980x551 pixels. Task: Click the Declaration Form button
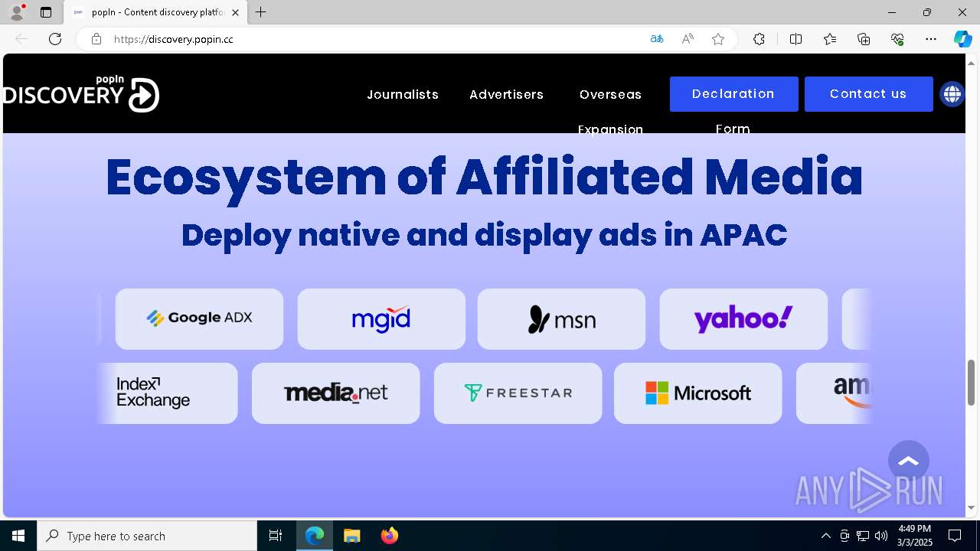click(733, 94)
